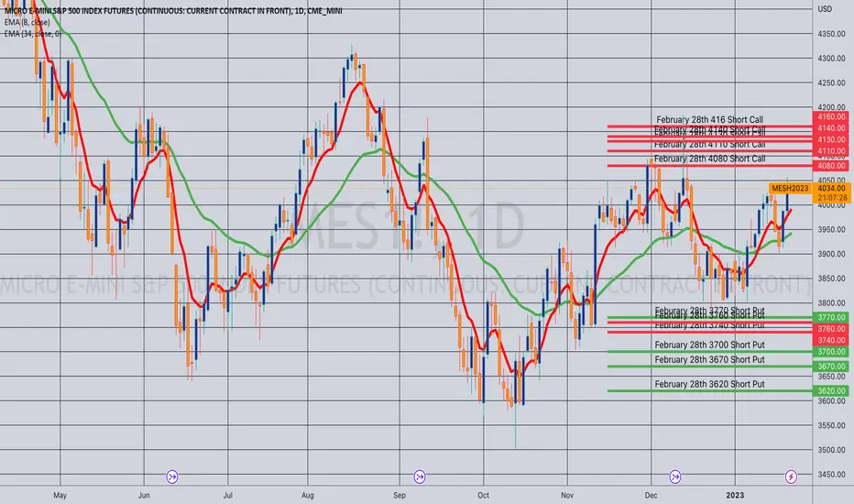Viewport: 854px width, 504px height.
Task: Click the contract rollover marker above Dec
Action: 675,477
